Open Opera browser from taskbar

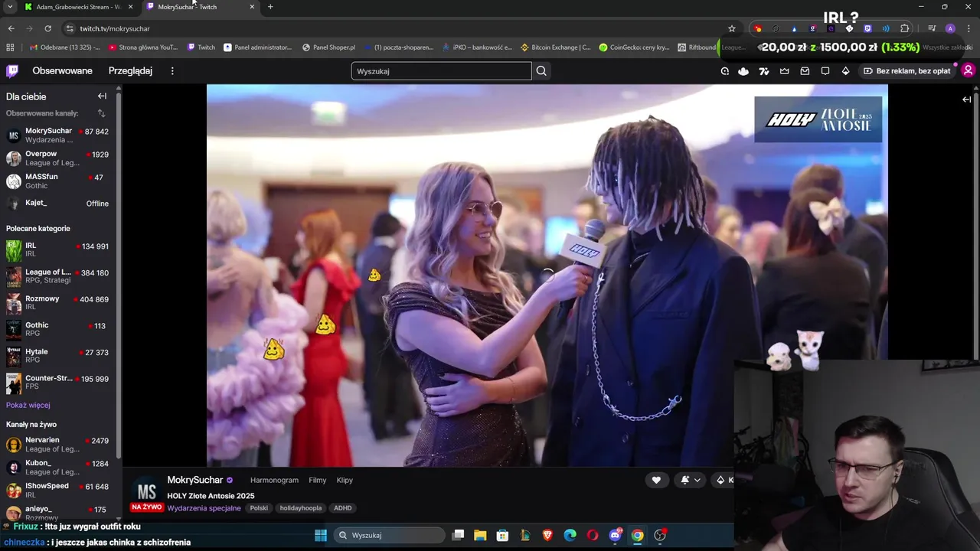593,536
